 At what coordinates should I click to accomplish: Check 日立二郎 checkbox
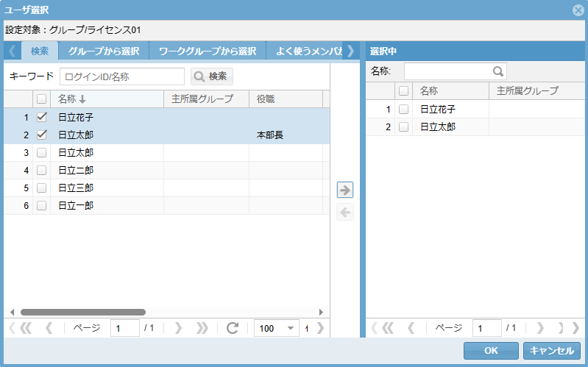pyautogui.click(x=42, y=170)
